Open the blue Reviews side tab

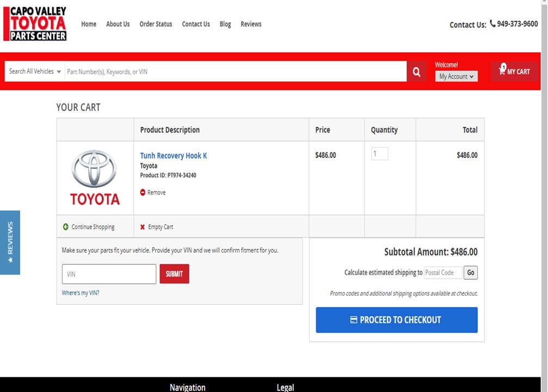[x=10, y=242]
